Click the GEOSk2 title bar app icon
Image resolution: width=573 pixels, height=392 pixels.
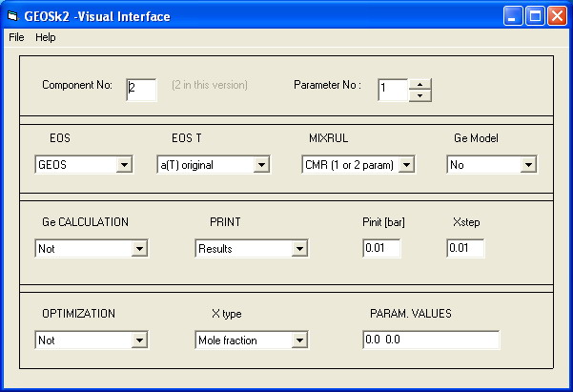pos(12,16)
